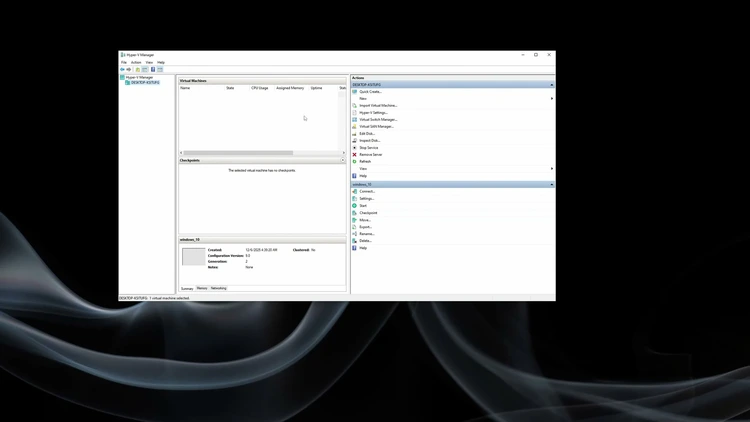This screenshot has width=750, height=422.
Task: Click the Export action for windows_10
Action: (x=365, y=227)
